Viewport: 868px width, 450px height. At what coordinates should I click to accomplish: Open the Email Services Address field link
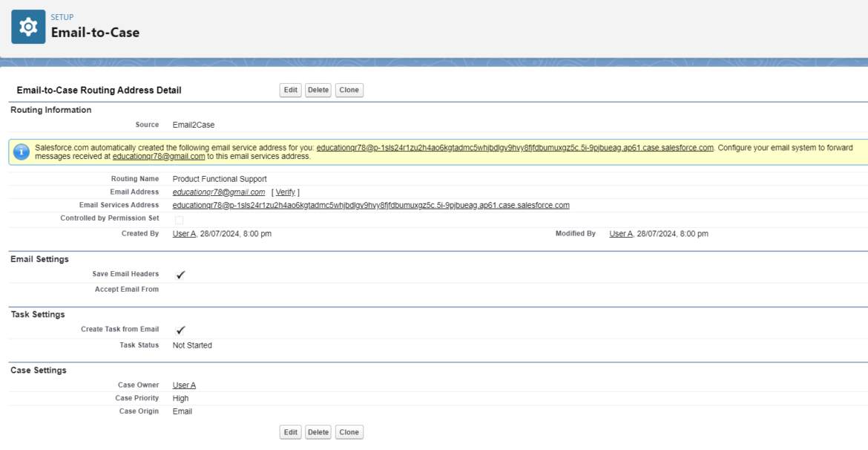[371, 206]
